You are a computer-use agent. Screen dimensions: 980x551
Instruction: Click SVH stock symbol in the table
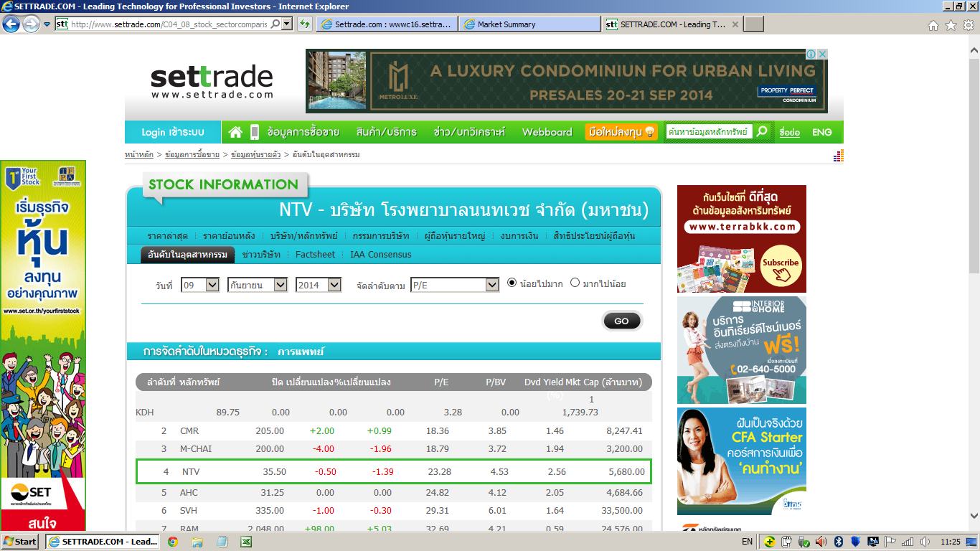click(189, 511)
